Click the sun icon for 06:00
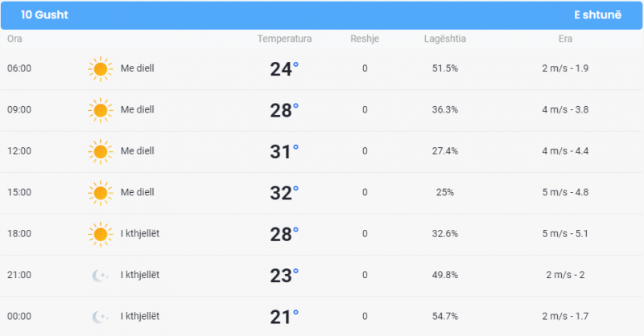644x336 pixels. click(100, 69)
